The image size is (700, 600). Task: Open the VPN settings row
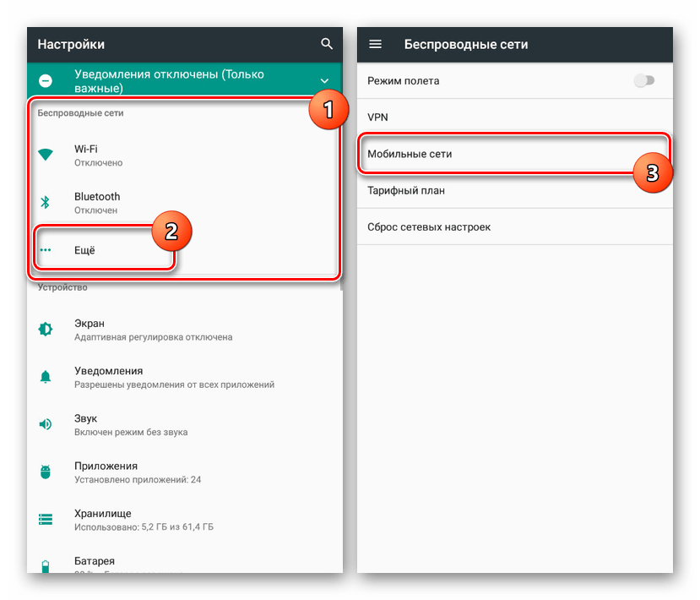click(x=515, y=117)
